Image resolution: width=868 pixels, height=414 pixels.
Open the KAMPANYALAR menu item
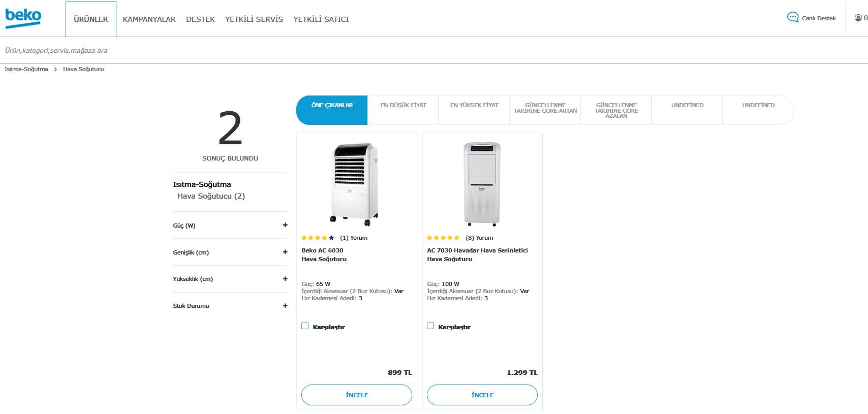click(149, 19)
